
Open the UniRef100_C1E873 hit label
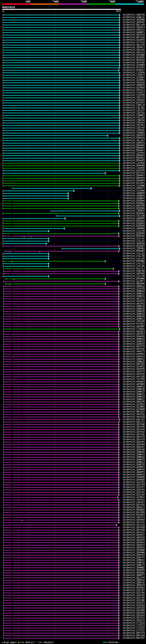click(133, 75)
